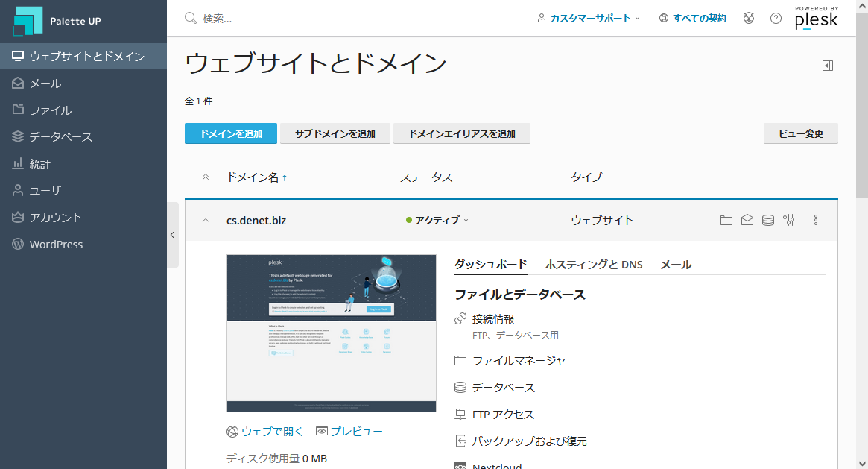This screenshot has height=469, width=868.
Task: Open the すべての契約 subscriptions link
Action: point(692,19)
